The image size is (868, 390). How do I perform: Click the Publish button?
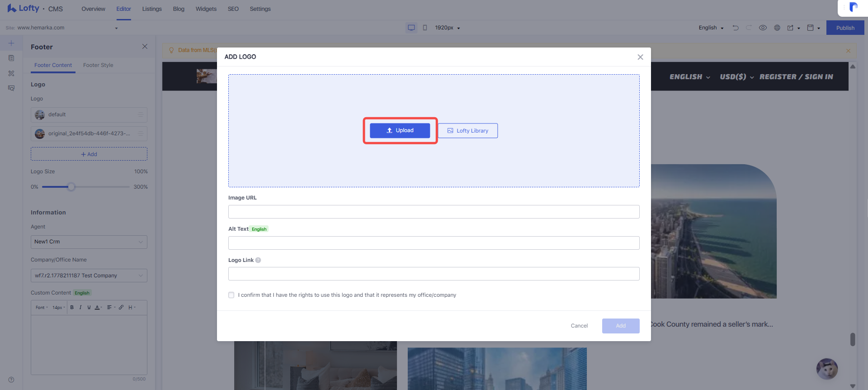[x=845, y=28]
